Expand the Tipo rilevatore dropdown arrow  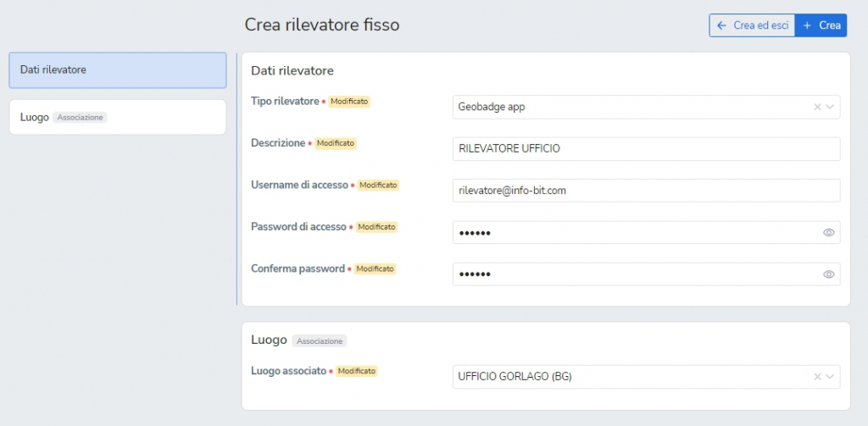(x=829, y=108)
